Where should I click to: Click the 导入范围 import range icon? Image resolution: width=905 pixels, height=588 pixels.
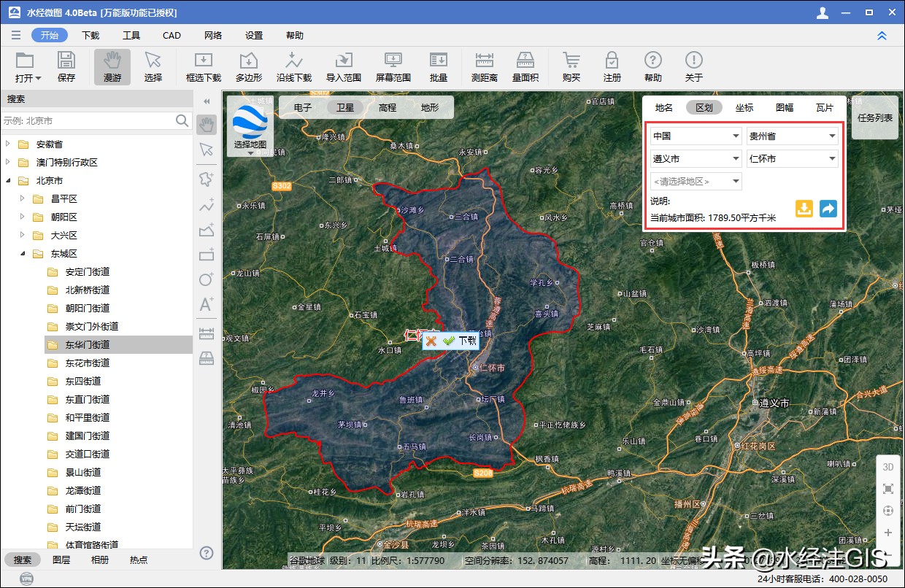coord(343,61)
